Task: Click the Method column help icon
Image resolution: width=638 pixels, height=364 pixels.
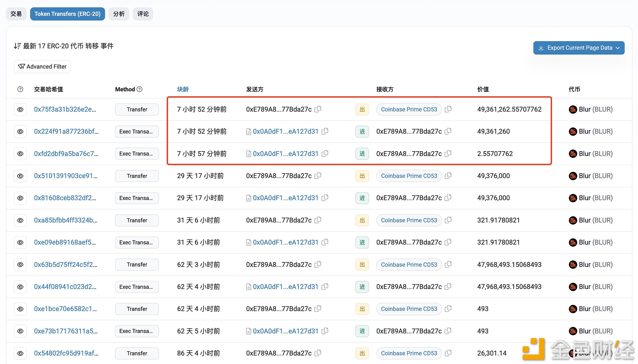Action: pyautogui.click(x=140, y=89)
